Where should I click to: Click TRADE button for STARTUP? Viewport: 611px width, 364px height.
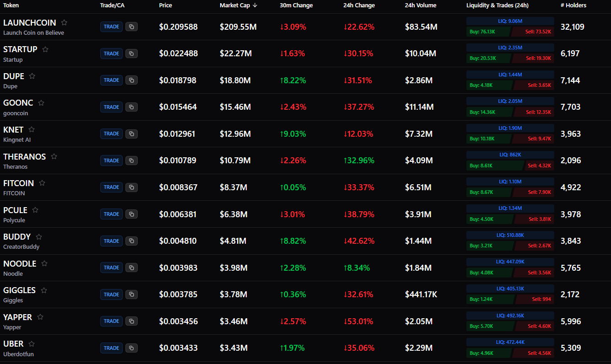coord(111,54)
